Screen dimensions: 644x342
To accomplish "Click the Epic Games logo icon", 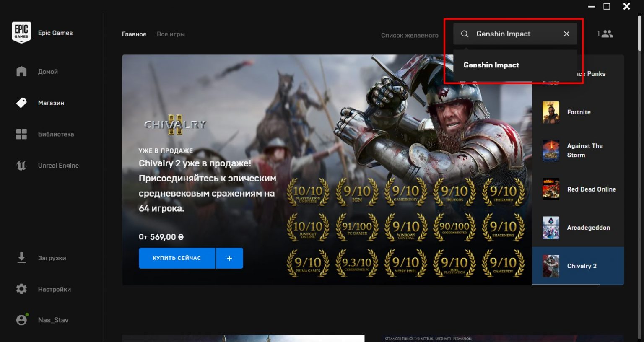I will 21,32.
